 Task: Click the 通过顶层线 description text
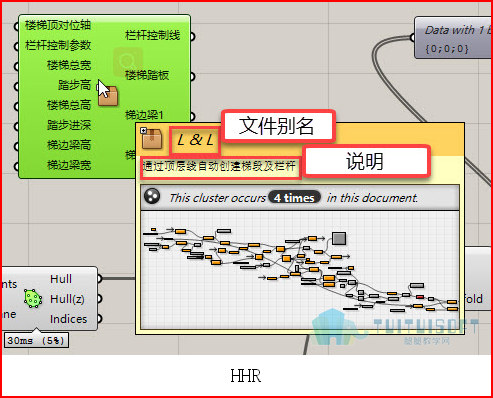pos(219,166)
